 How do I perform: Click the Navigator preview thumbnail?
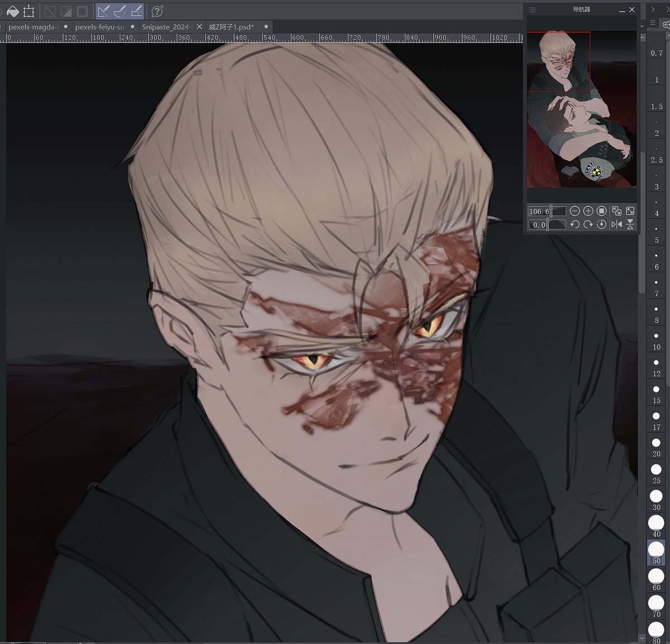[x=581, y=109]
